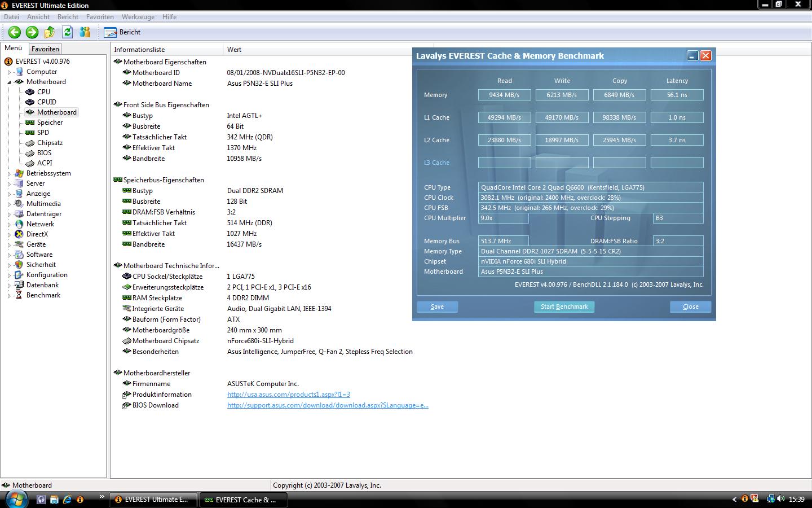812x508 pixels.
Task: Open the ACPI tree item
Action: 45,163
